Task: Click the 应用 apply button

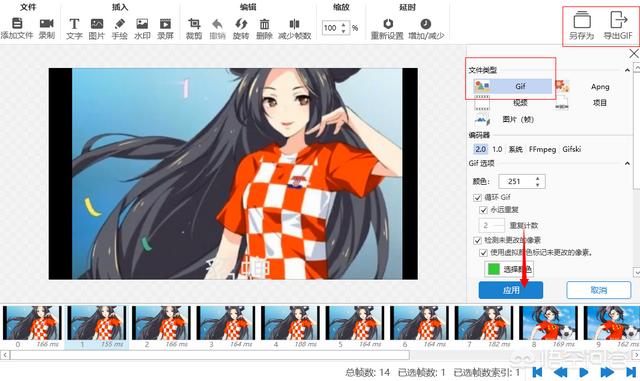Action: pyautogui.click(x=511, y=290)
